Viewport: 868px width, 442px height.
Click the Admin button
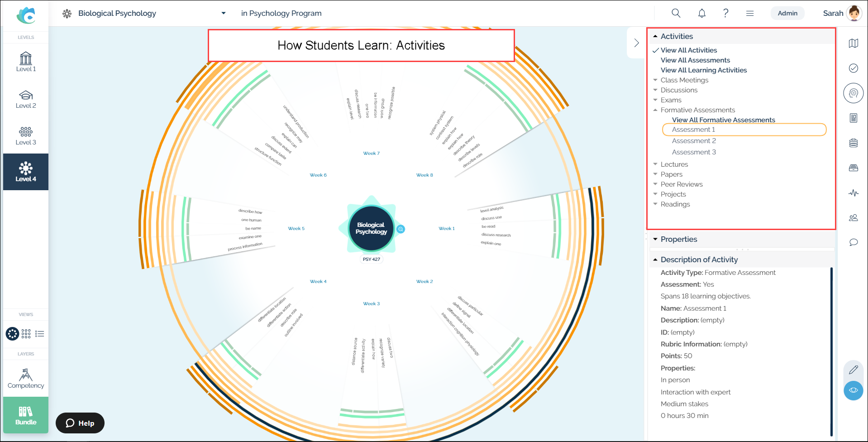coord(787,13)
